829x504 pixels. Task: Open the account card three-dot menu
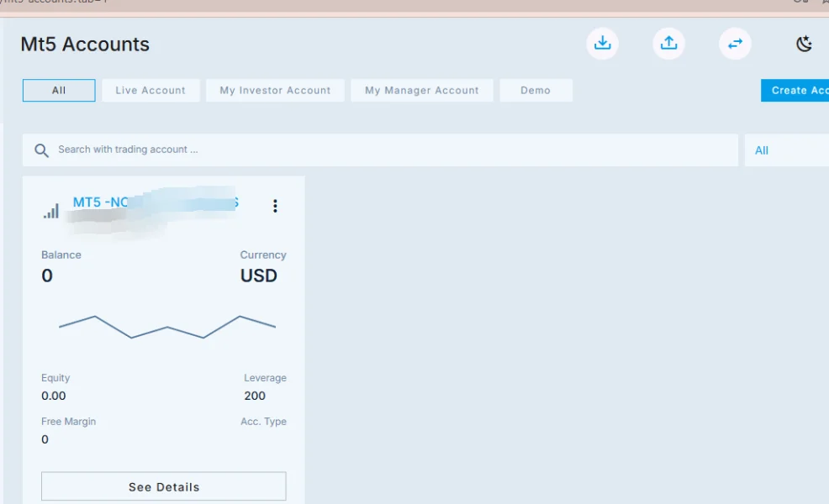(275, 206)
